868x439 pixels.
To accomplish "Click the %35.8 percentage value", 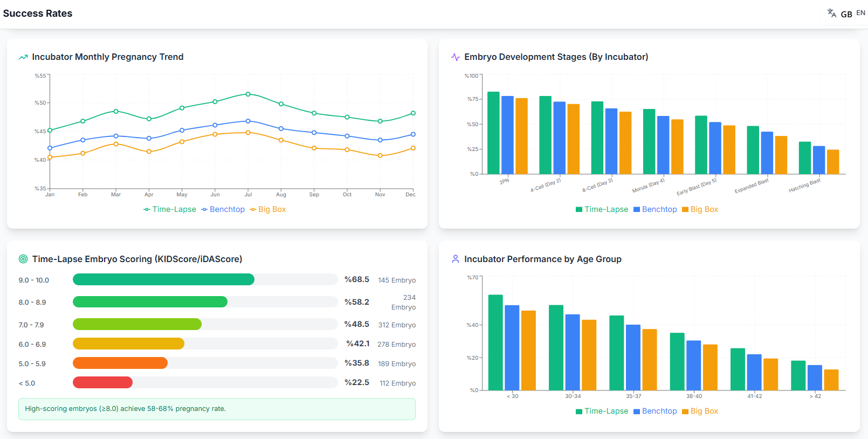I will [x=357, y=363].
